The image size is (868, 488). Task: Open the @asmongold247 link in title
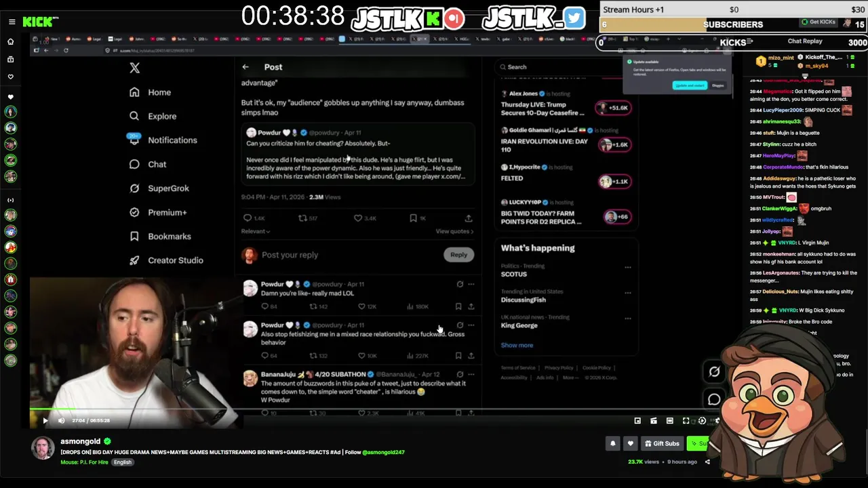(383, 452)
